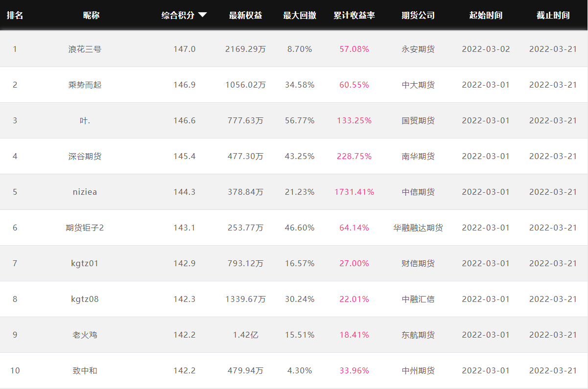Open trader 老火鸡 nickname
Screen dimensions: 588x389
point(85,335)
